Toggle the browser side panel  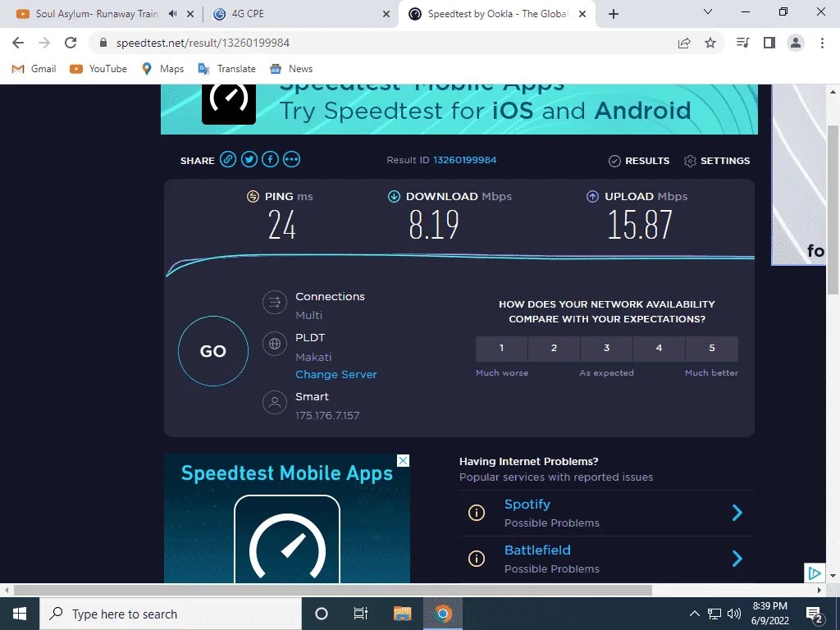[769, 43]
